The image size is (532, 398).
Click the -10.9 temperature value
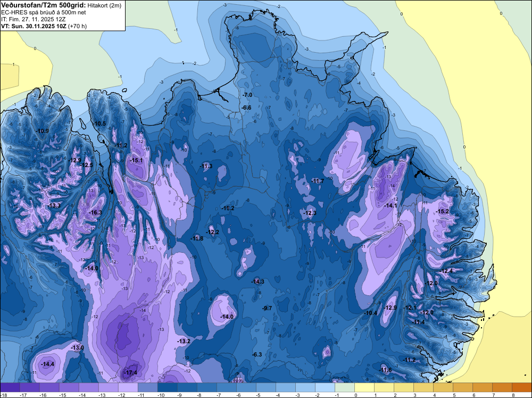43,131
